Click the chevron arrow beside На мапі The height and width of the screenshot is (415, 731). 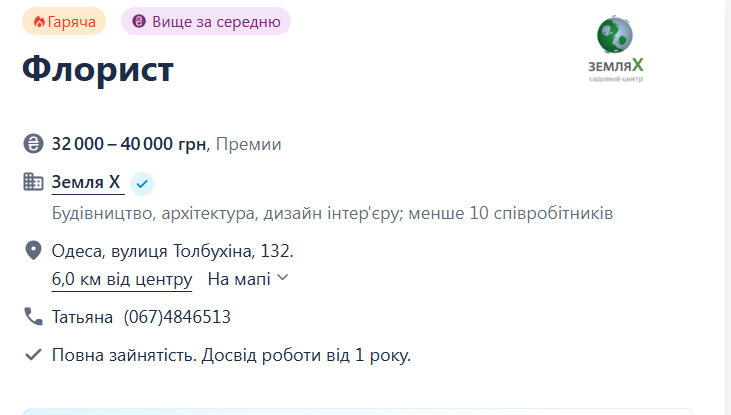[x=283, y=278]
